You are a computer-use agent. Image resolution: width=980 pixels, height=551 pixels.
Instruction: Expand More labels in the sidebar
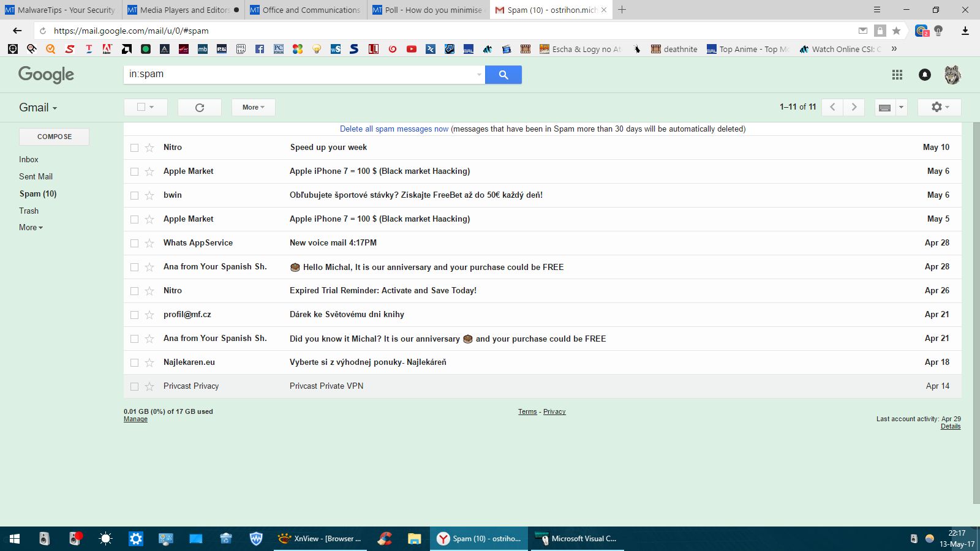coord(31,228)
